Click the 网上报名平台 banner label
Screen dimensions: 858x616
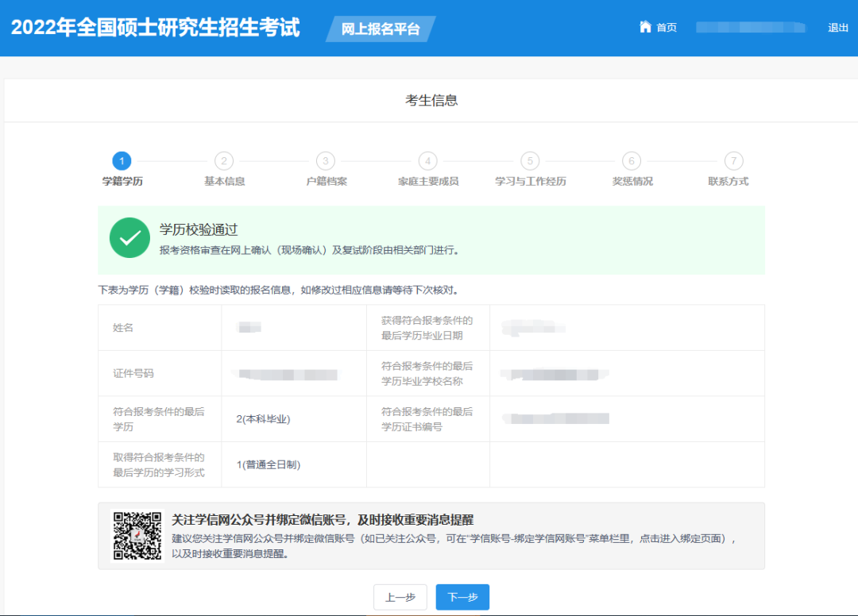pos(380,28)
